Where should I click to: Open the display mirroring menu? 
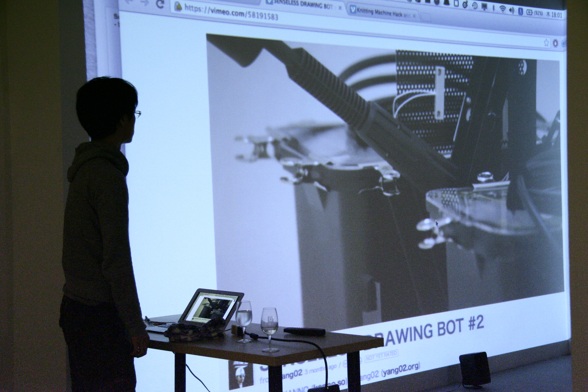point(485,6)
